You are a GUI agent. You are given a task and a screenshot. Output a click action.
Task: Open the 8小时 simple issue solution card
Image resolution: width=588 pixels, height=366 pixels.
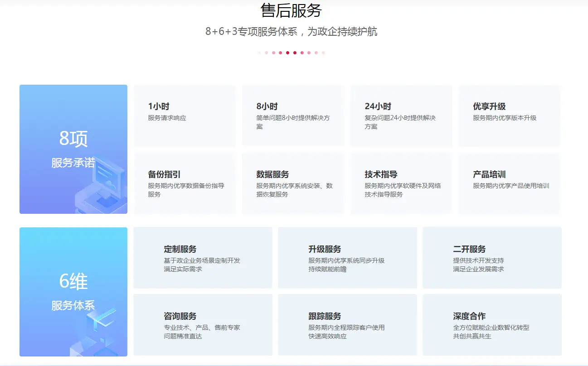[293, 116]
